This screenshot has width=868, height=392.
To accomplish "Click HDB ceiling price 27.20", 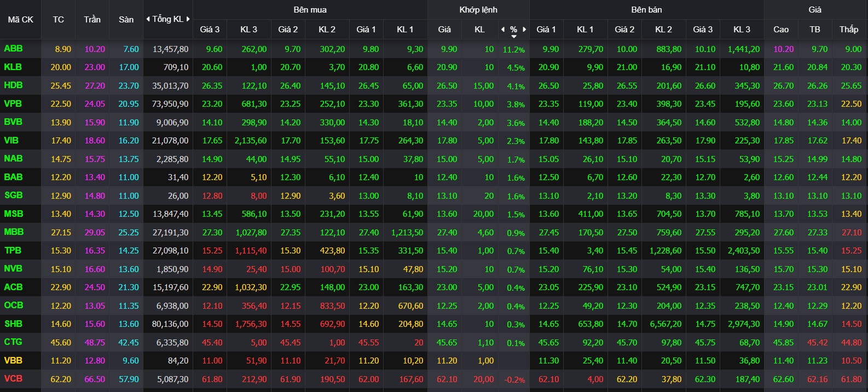I will click(x=95, y=86).
